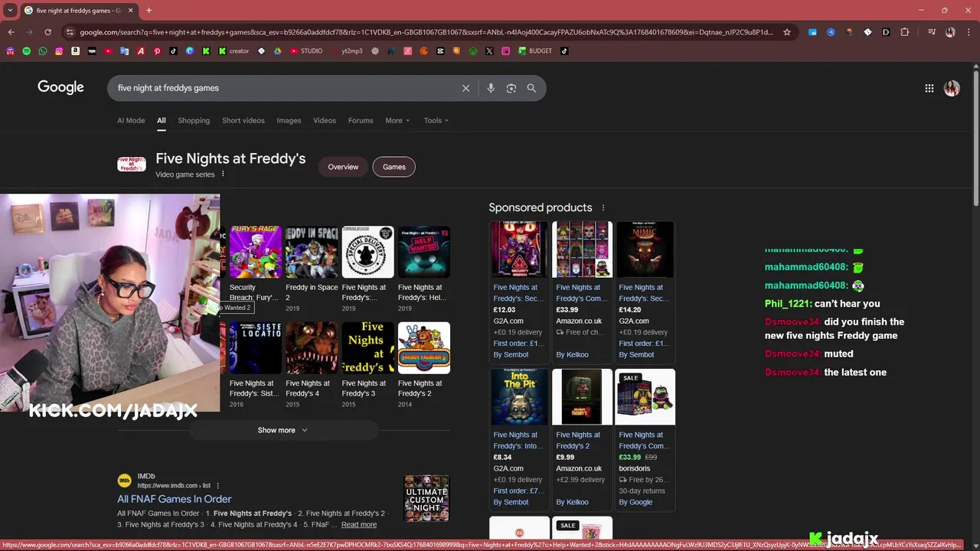Open £14.20 G2A sponsored product
The width and height of the screenshot is (980, 551).
[645, 291]
